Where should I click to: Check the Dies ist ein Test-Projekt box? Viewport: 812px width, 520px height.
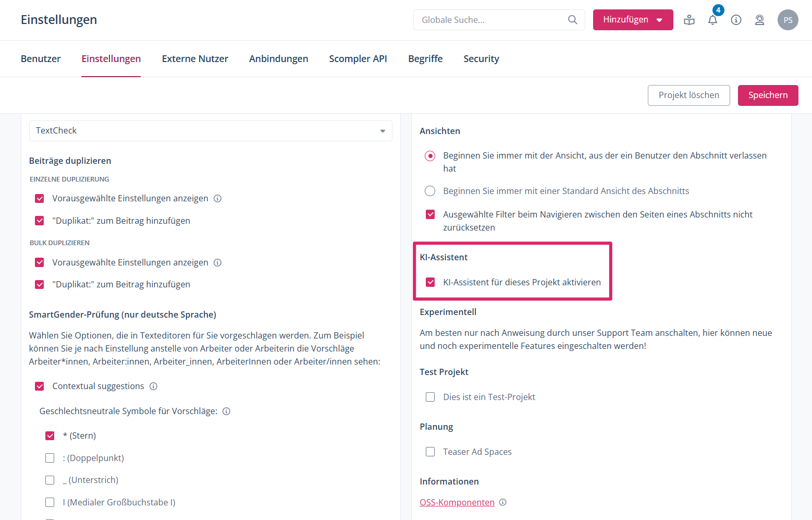pos(430,397)
